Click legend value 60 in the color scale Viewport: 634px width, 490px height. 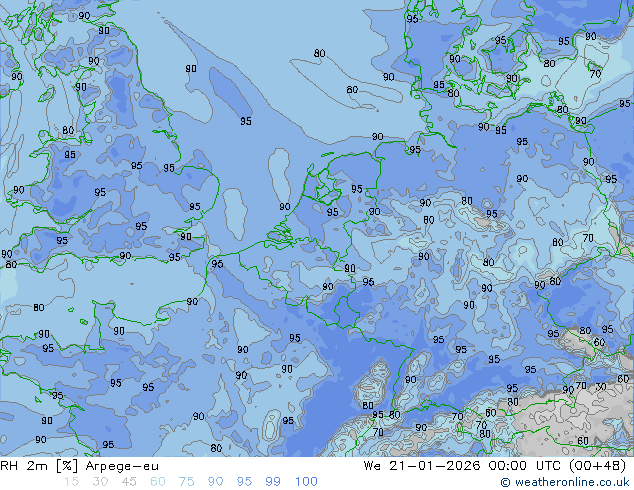pyautogui.click(x=158, y=482)
